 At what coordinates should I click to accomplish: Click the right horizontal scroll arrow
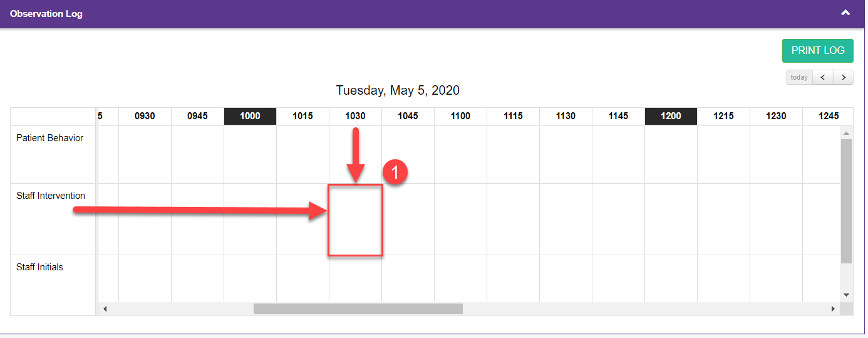[x=833, y=309]
